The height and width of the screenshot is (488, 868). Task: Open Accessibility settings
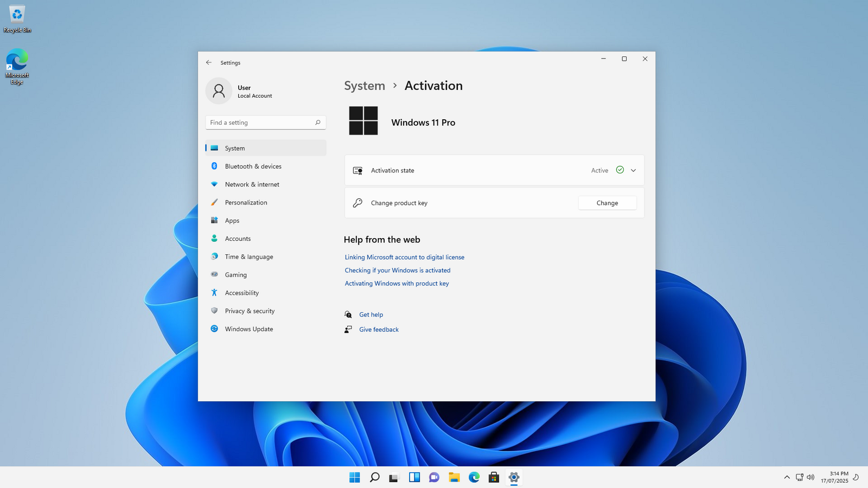[266, 293]
